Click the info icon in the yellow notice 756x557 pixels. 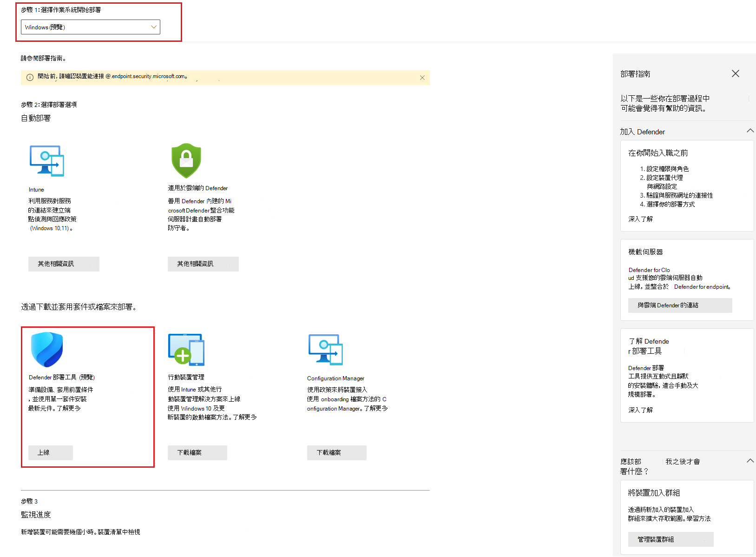point(30,77)
